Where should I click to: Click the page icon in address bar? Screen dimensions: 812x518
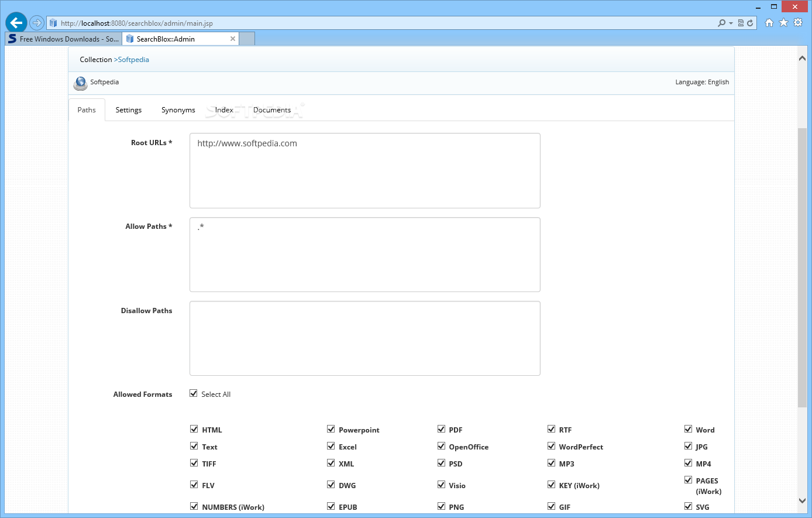pos(53,23)
